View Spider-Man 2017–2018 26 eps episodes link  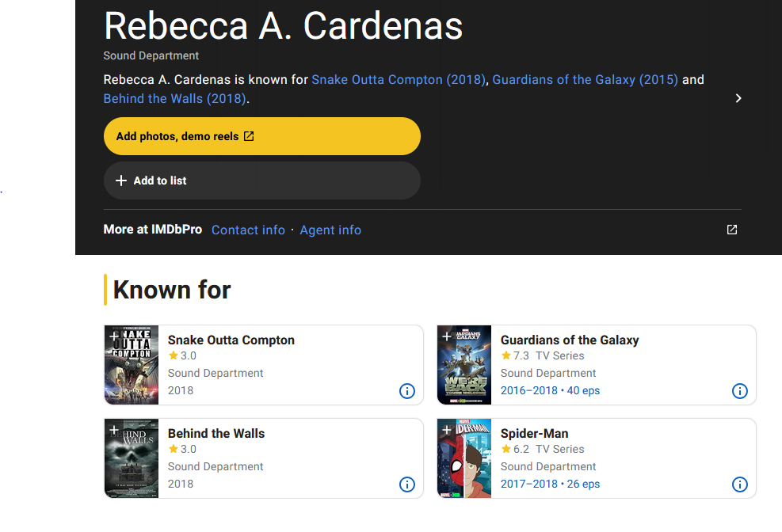click(550, 484)
